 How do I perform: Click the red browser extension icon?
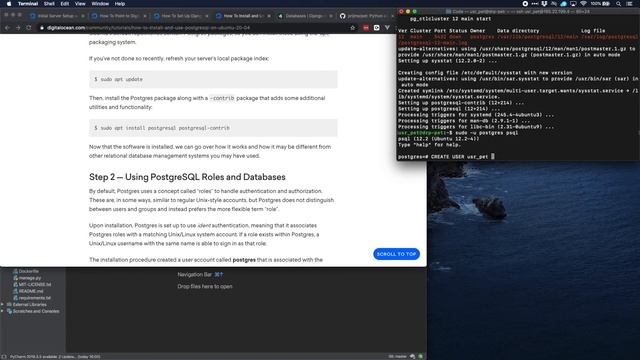366,28
